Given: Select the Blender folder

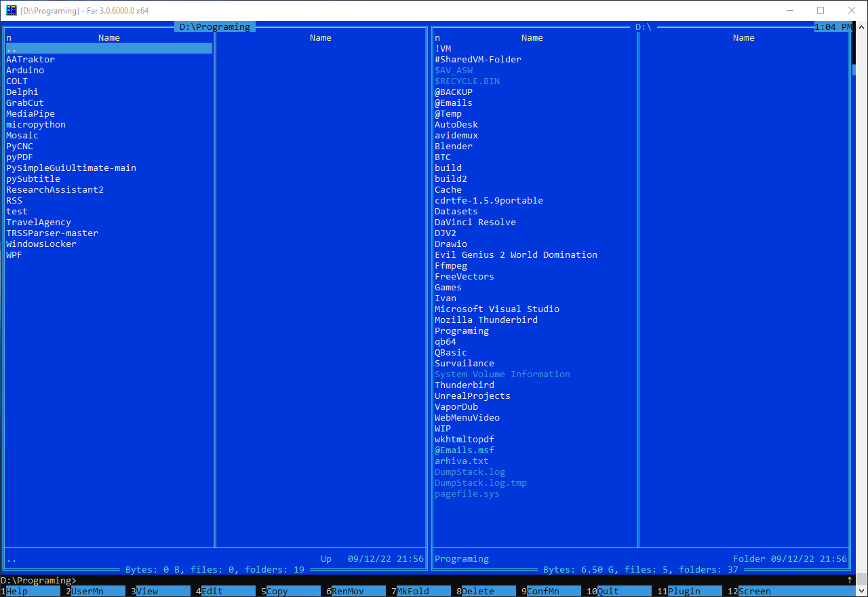Looking at the screenshot, I should [454, 146].
